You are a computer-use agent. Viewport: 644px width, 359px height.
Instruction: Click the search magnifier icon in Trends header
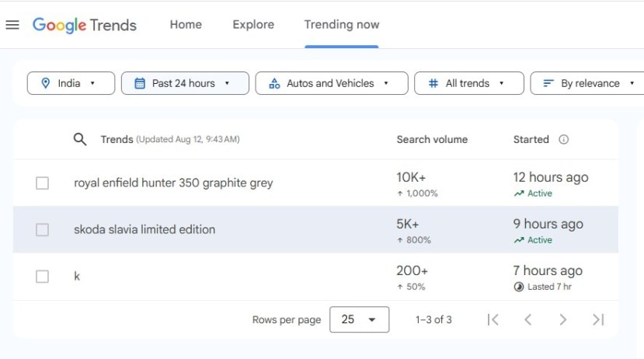tap(80, 139)
